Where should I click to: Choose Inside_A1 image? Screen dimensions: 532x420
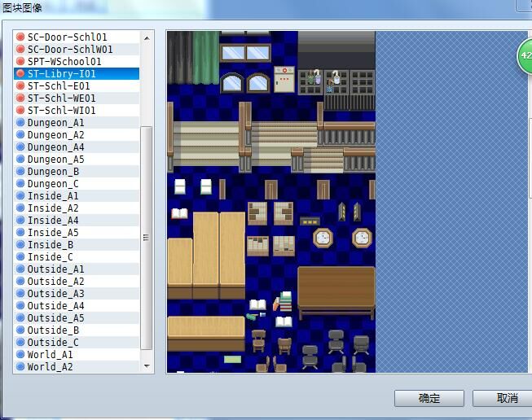click(x=77, y=195)
